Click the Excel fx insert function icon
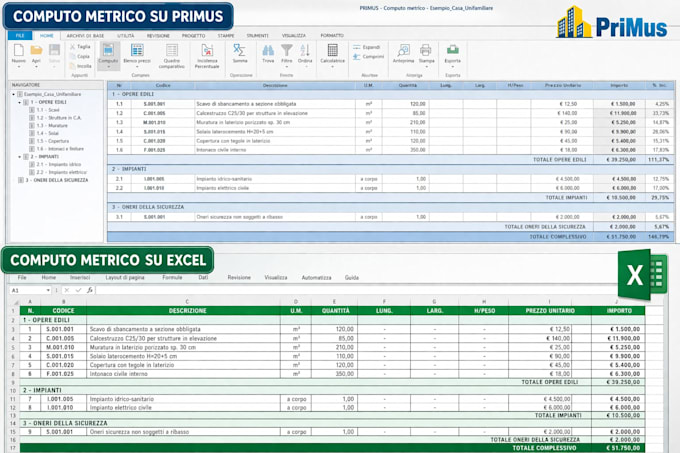 click(89, 290)
